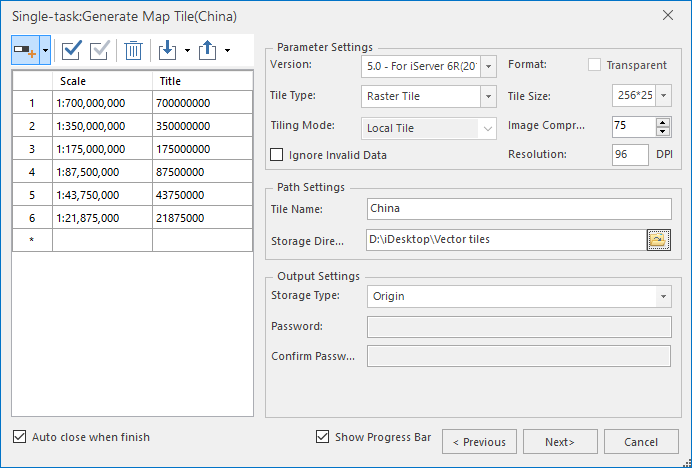The width and height of the screenshot is (692, 468).
Task: Click the Confirm Password field
Action: 519,356
